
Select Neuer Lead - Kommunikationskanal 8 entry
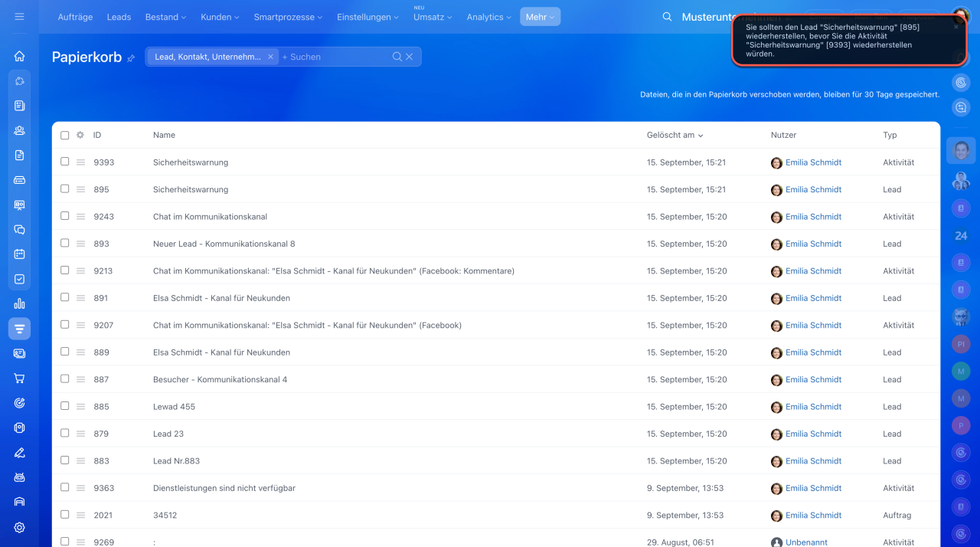pyautogui.click(x=224, y=244)
